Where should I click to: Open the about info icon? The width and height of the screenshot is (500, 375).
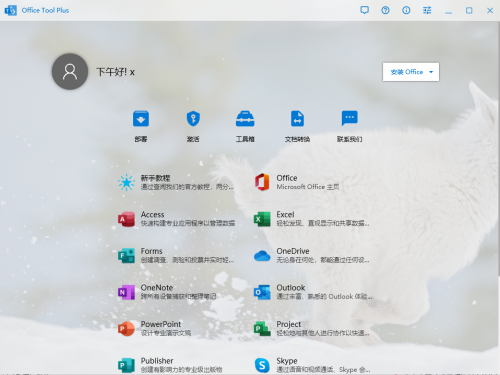pos(406,10)
